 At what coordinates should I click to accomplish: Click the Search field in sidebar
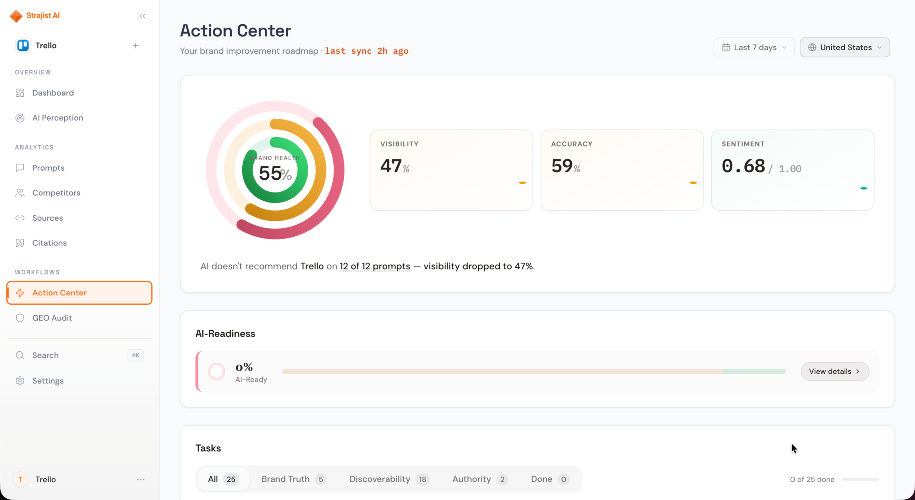click(79, 355)
